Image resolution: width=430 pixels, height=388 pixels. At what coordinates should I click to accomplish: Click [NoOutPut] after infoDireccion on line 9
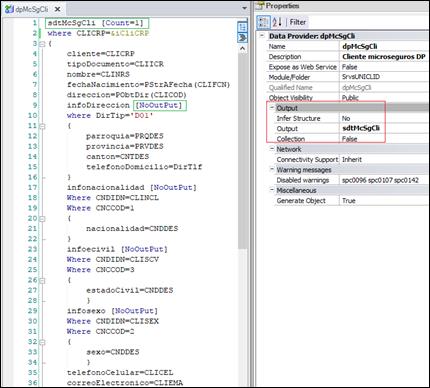[159, 105]
